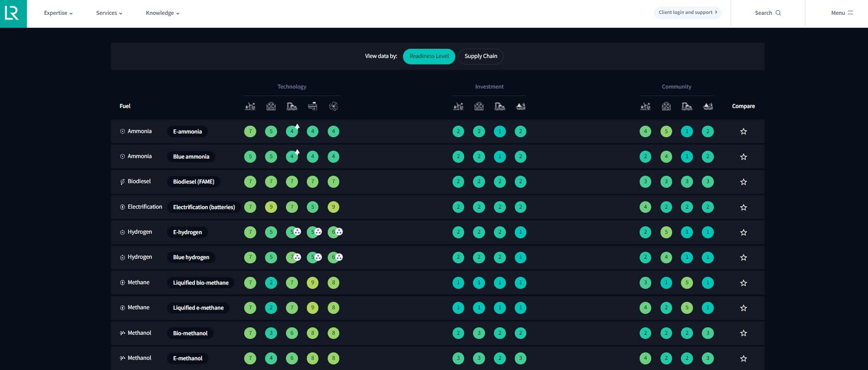Viewport: 868px width, 370px height.
Task: Click the search magnifier icon
Action: click(x=778, y=13)
